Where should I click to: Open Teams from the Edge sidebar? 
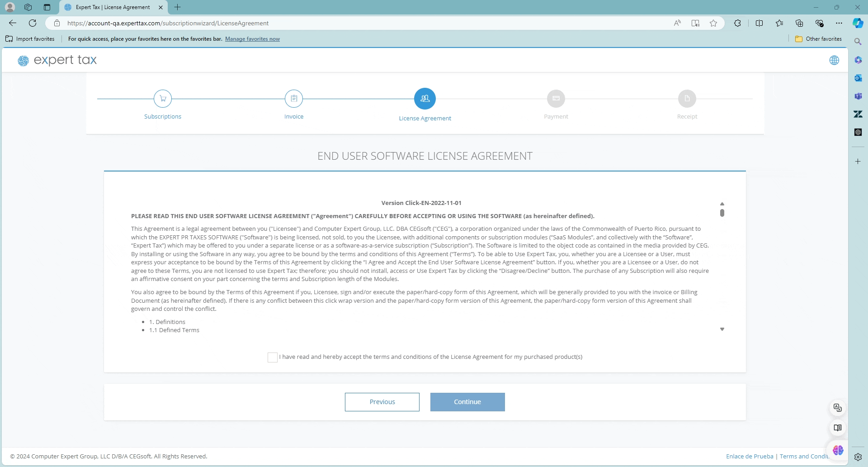[858, 96]
